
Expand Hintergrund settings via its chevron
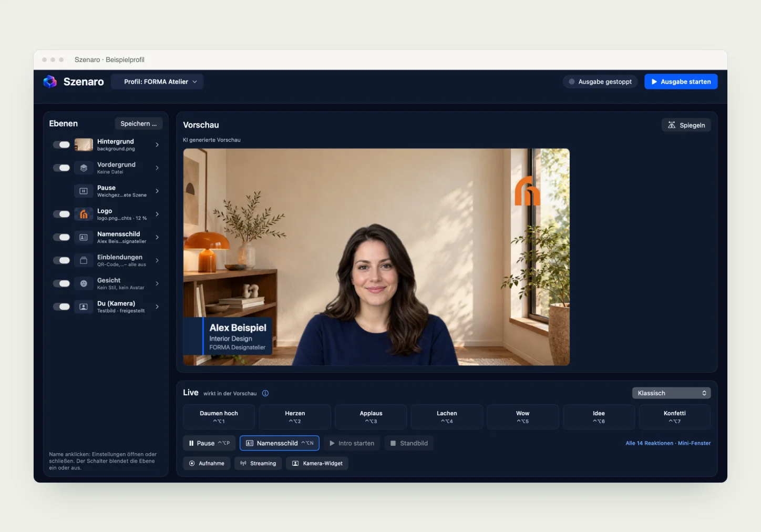click(157, 145)
